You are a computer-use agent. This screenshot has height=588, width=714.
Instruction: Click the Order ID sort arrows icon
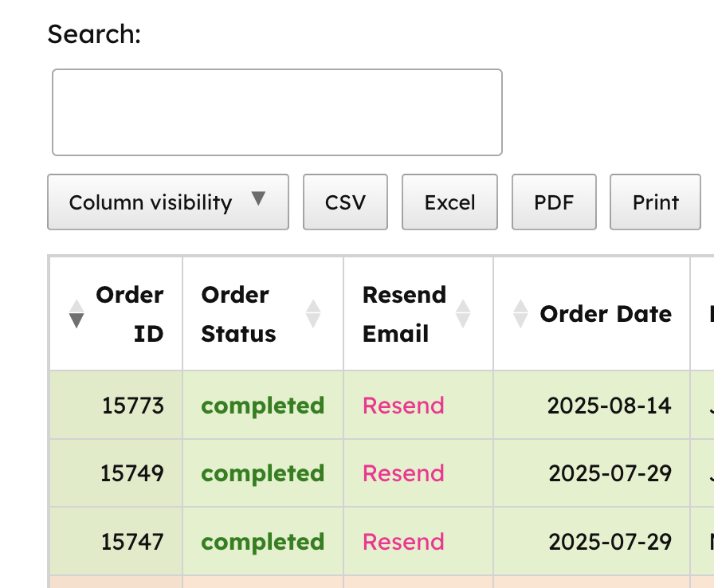click(76, 314)
